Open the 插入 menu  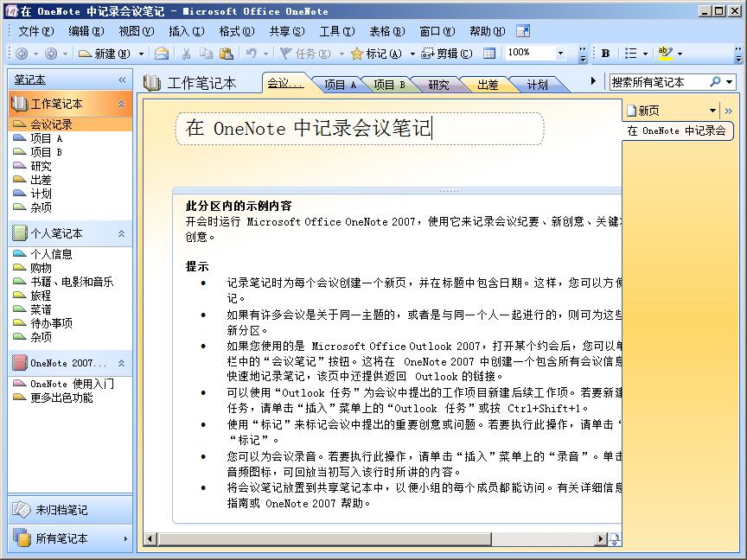[187, 31]
